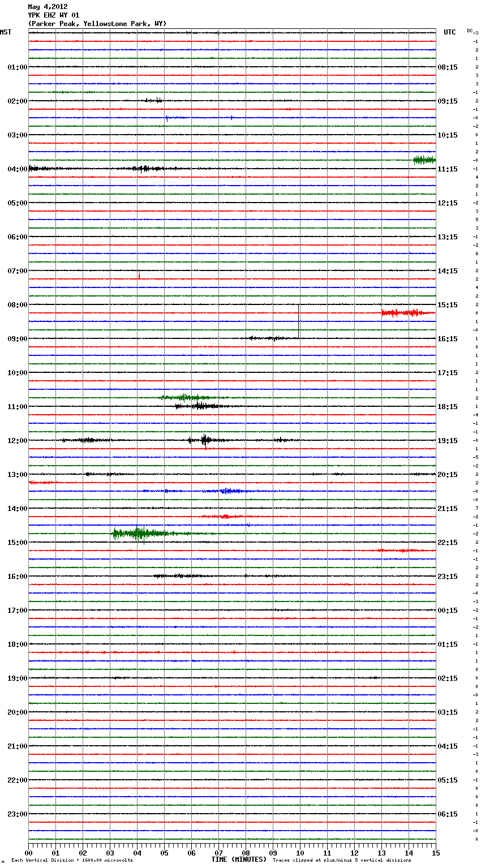Select the '17:00' MST hour label
The width and height of the screenshot is (481, 868).
[x=18, y=611]
